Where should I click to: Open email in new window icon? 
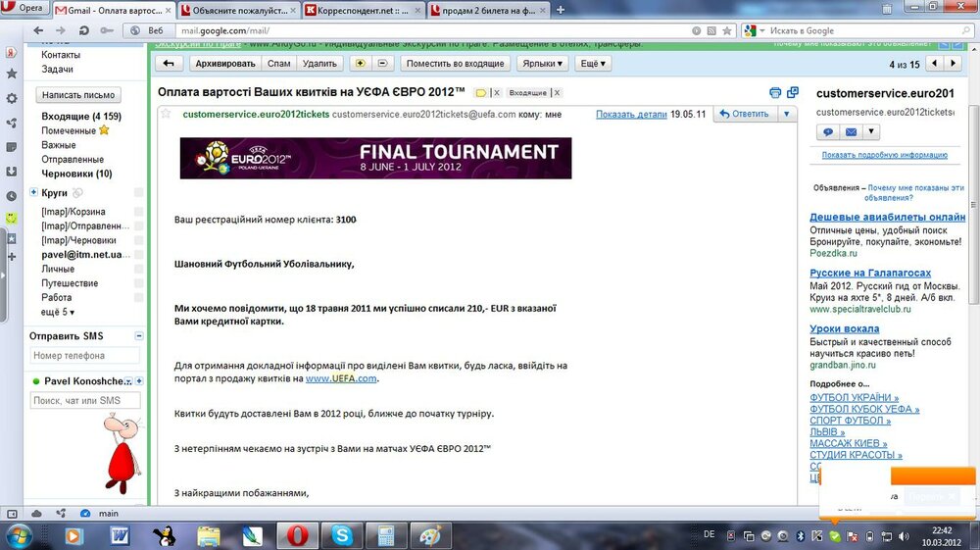(793, 92)
